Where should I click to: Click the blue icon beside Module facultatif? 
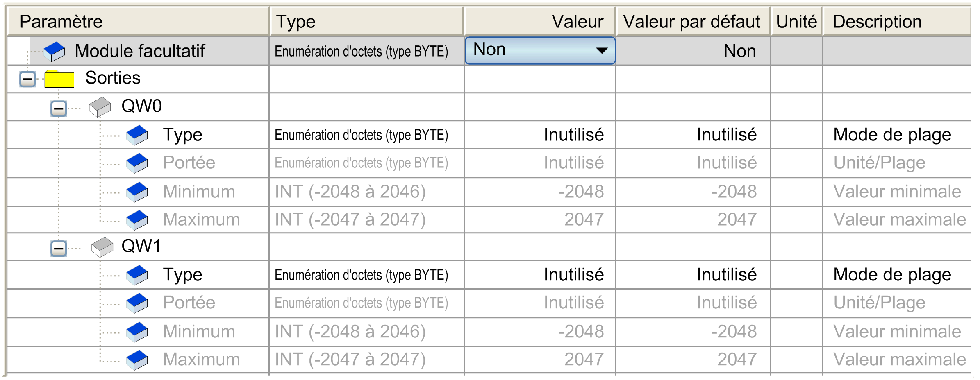coord(54,51)
